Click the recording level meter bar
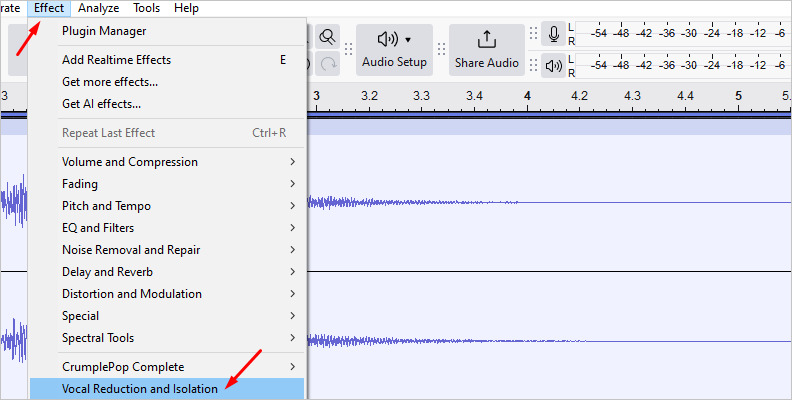Screen dimensions: 792x400 point(683,34)
